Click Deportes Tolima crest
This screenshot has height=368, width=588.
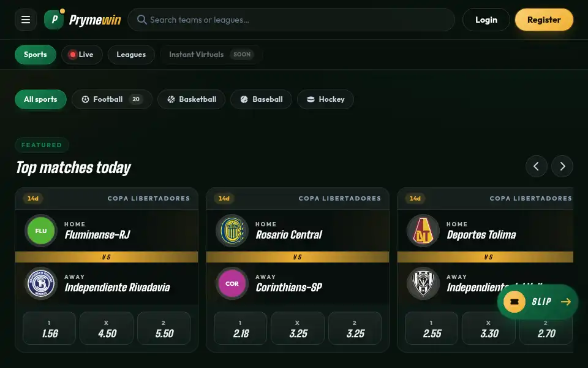click(x=423, y=231)
